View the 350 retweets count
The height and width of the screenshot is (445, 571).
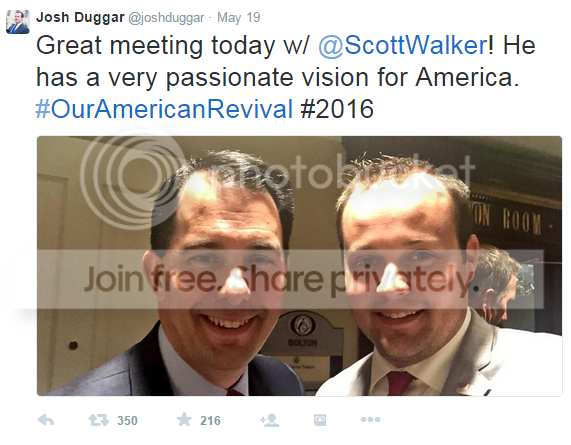(127, 421)
